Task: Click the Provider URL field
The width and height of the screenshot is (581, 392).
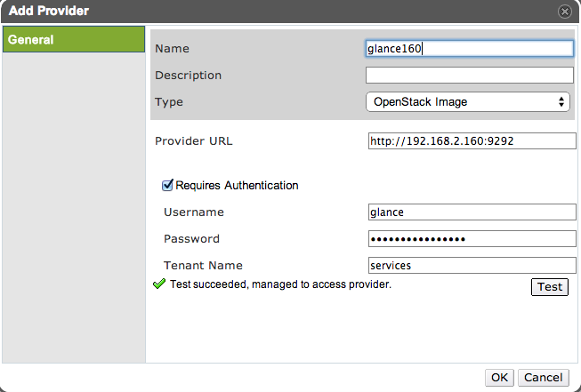Action: tap(472, 141)
